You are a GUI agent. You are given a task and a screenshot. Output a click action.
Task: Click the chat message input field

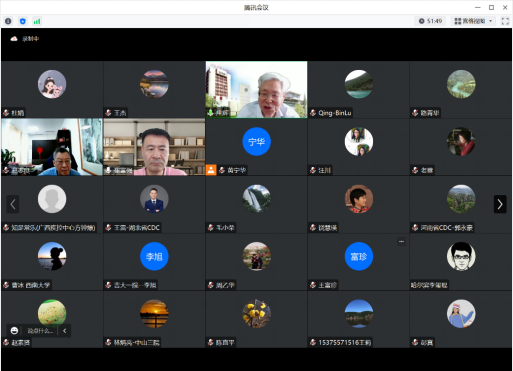(x=40, y=331)
